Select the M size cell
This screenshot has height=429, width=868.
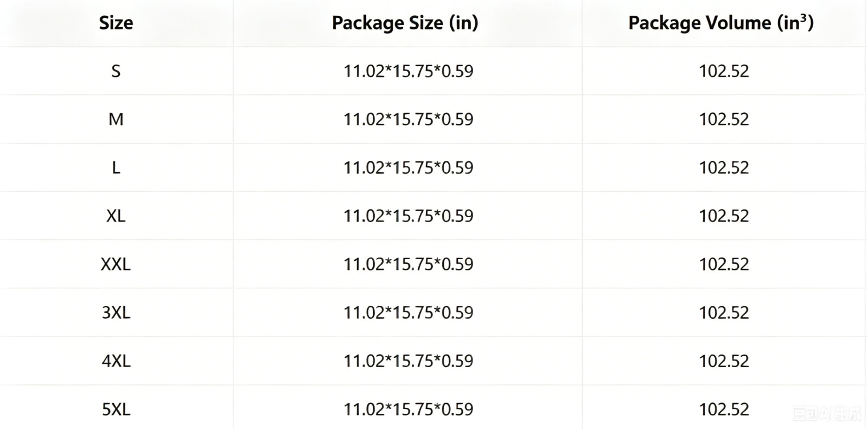coord(116,119)
